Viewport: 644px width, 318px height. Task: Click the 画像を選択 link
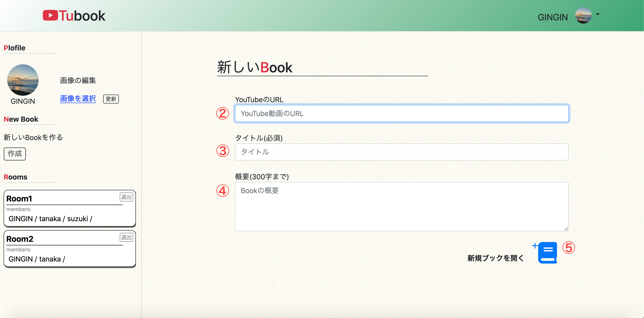coord(78,98)
